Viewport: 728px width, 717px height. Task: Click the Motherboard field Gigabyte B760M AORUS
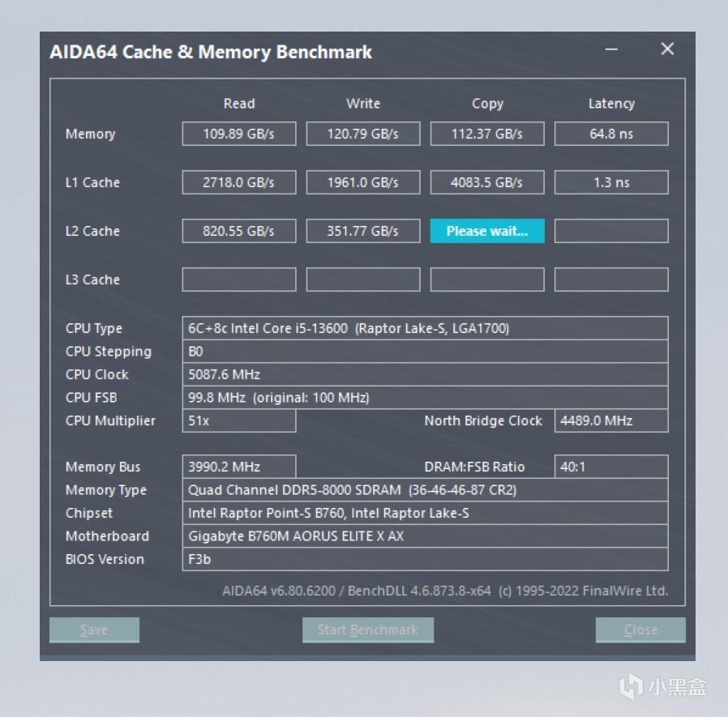pos(426,536)
